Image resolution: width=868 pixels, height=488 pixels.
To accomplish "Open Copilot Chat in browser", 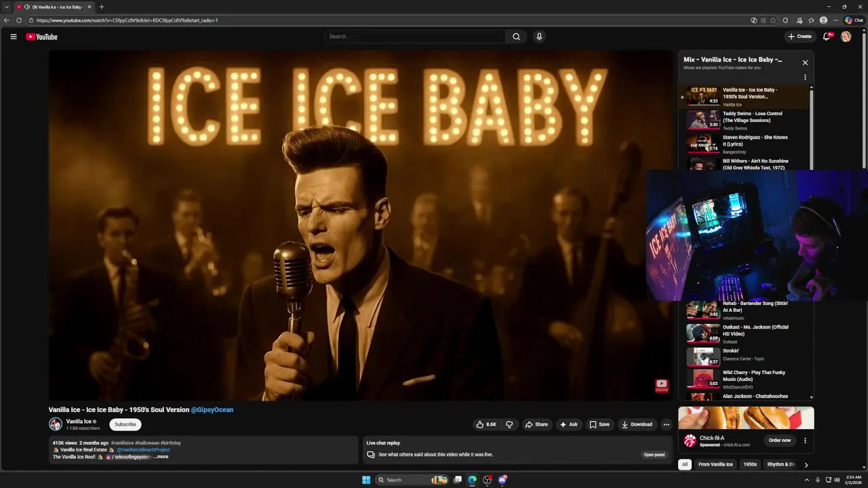I will (x=854, y=20).
